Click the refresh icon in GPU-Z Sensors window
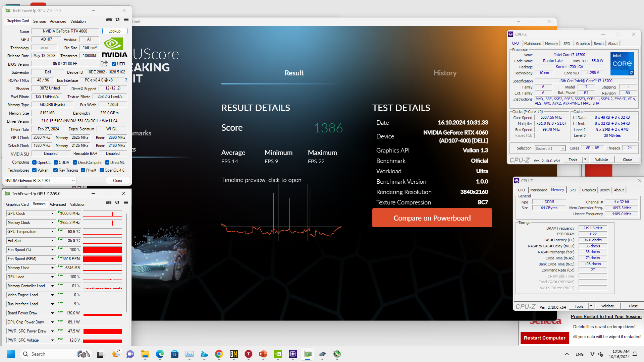 coord(117,203)
